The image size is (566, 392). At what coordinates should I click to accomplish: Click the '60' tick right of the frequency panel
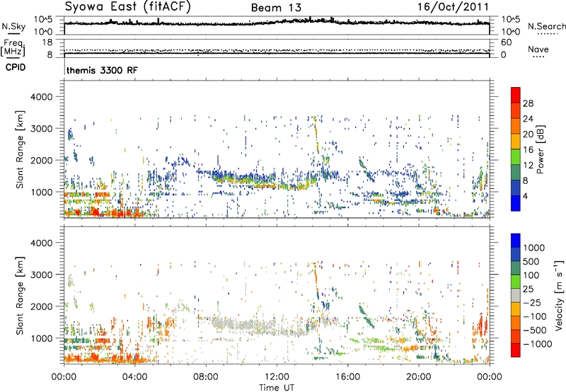click(x=506, y=42)
